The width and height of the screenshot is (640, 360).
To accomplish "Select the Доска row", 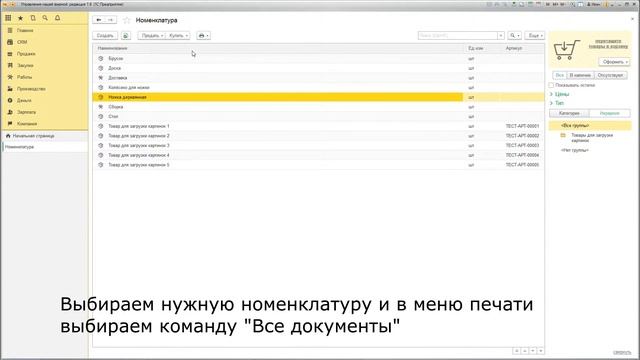I will (x=318, y=68).
